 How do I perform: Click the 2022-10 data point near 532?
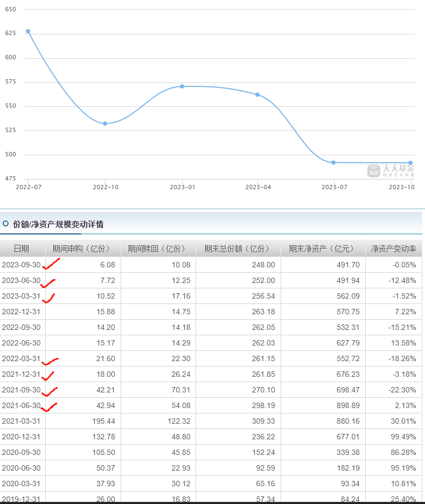[105, 123]
